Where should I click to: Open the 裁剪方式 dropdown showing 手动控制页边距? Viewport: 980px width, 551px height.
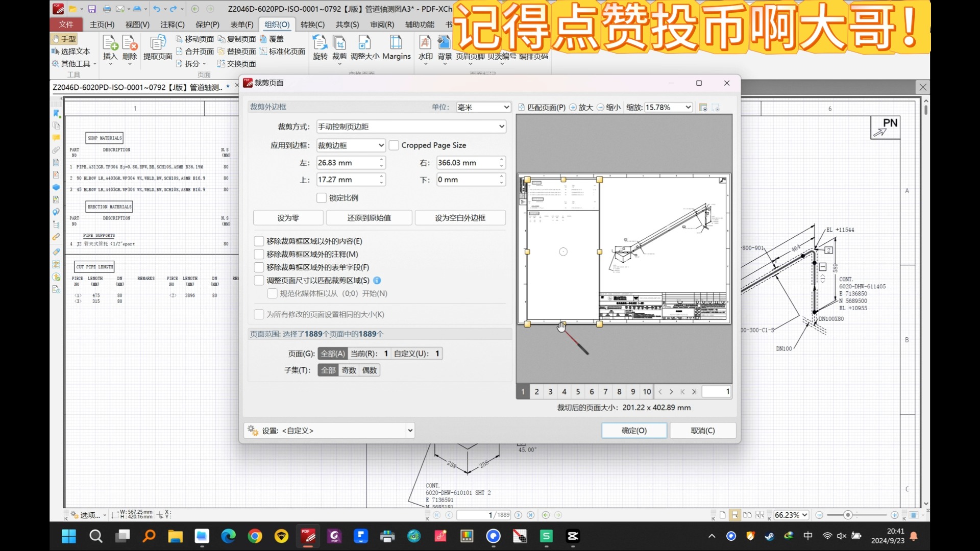pos(411,126)
